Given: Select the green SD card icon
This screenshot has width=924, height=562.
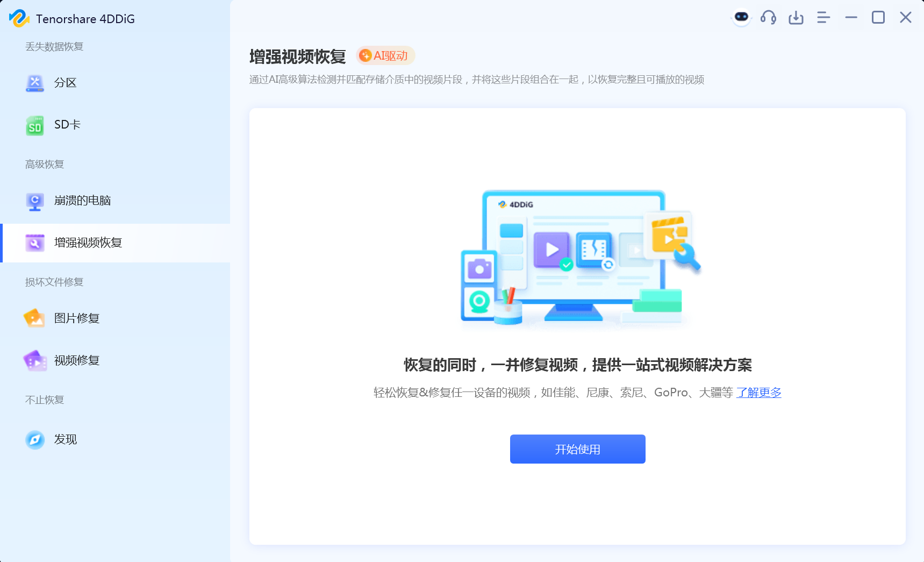Looking at the screenshot, I should pyautogui.click(x=35, y=125).
